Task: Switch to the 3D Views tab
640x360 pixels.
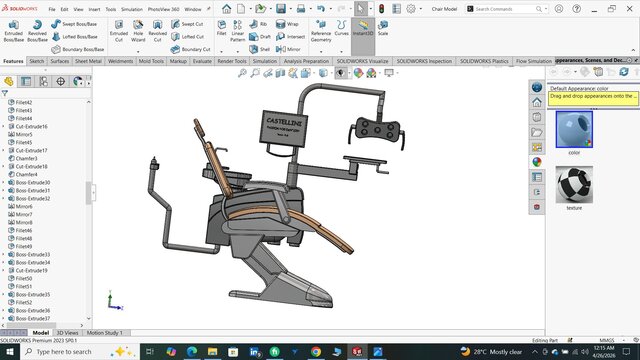Action: point(67,333)
